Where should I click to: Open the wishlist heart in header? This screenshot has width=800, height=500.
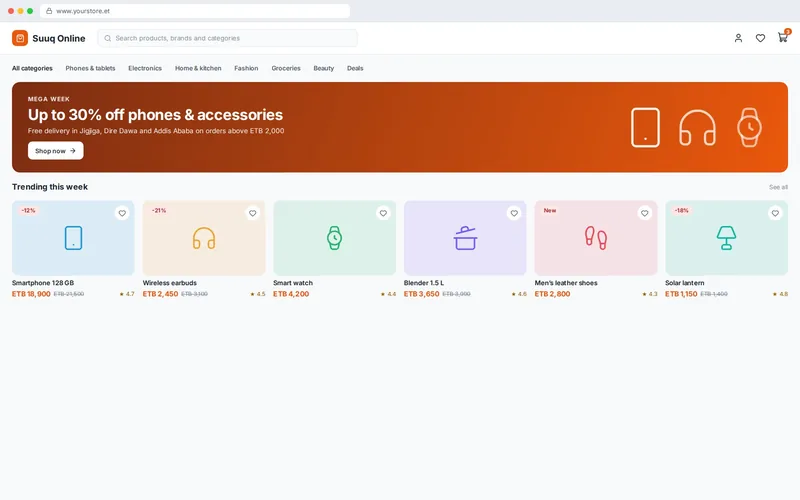click(x=760, y=38)
